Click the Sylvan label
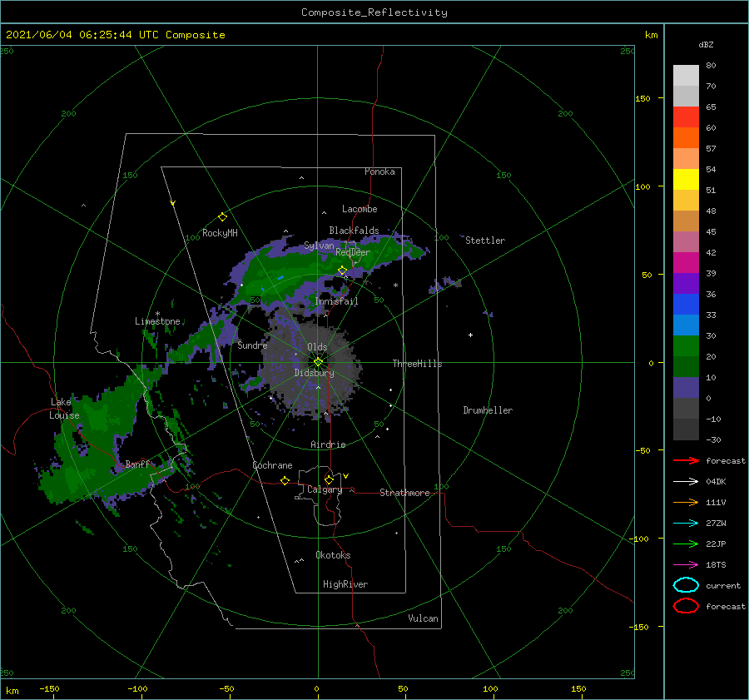 tap(319, 246)
